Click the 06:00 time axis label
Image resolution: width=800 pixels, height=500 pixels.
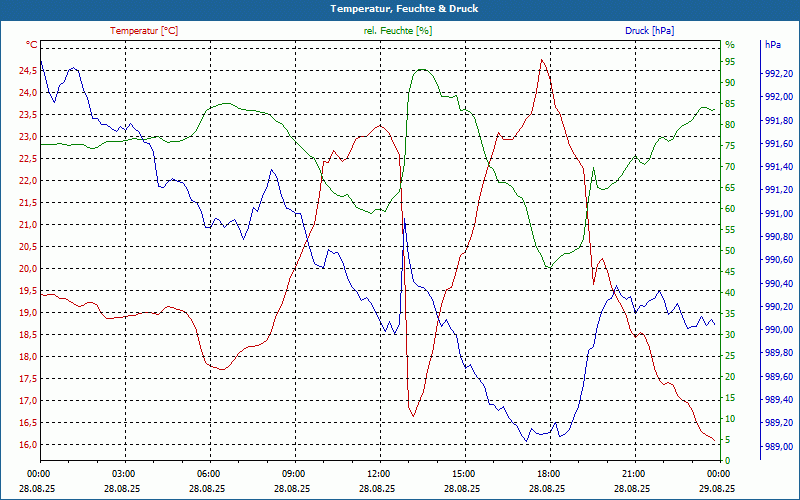point(209,473)
